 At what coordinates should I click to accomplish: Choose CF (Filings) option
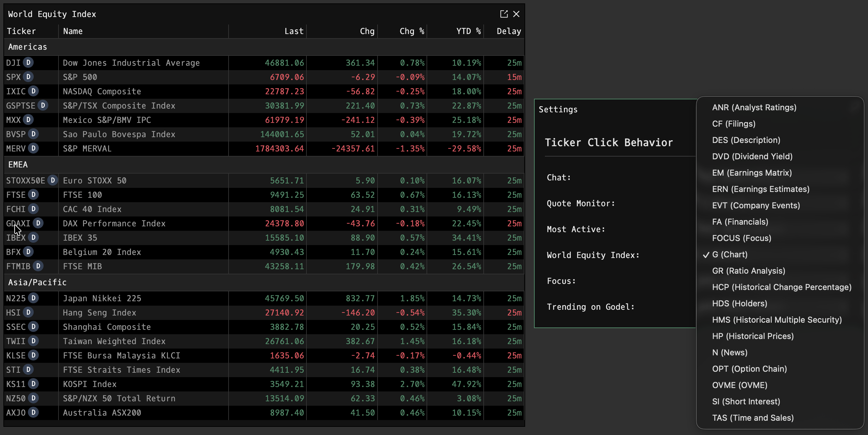click(x=780, y=124)
